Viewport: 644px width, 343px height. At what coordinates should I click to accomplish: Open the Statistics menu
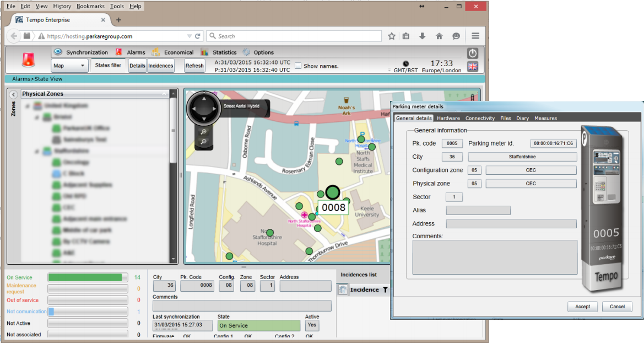pos(219,52)
